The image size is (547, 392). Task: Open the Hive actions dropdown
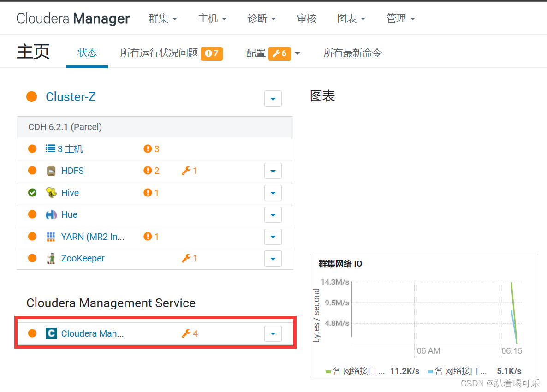(273, 193)
